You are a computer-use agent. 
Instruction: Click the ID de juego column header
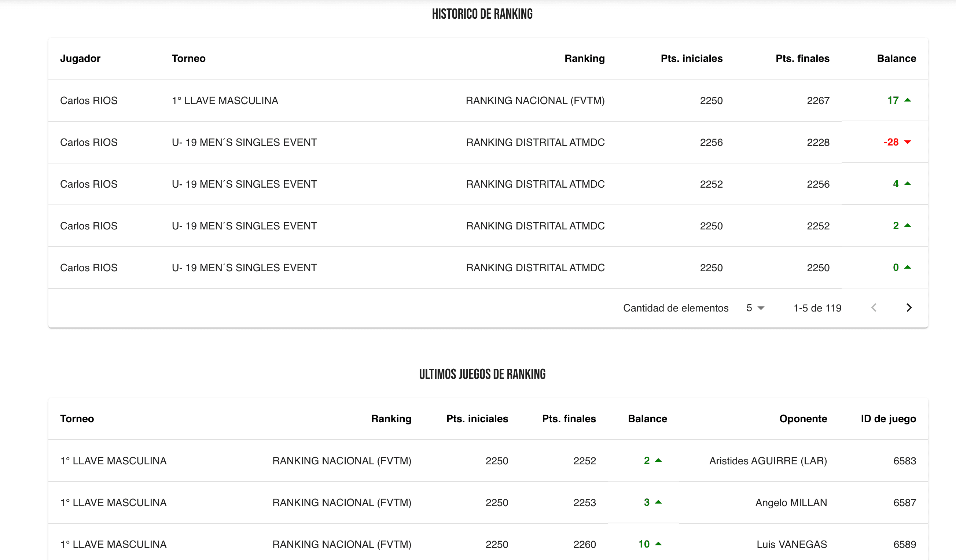pyautogui.click(x=888, y=419)
